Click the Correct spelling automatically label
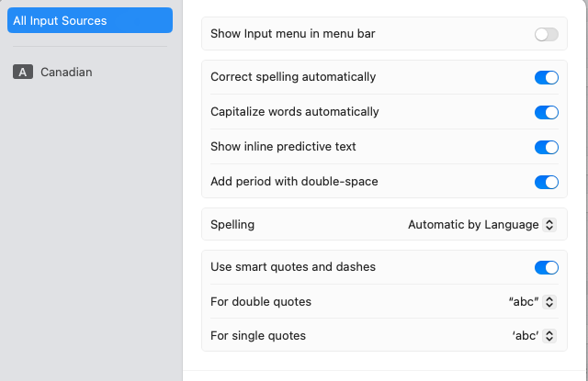Screen dimensions: 588x381 293,77
